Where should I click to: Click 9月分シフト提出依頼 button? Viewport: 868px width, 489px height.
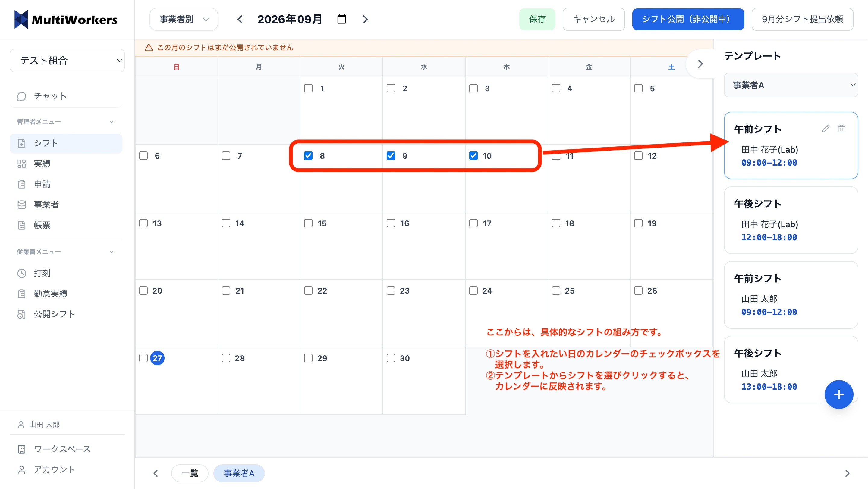(x=802, y=19)
